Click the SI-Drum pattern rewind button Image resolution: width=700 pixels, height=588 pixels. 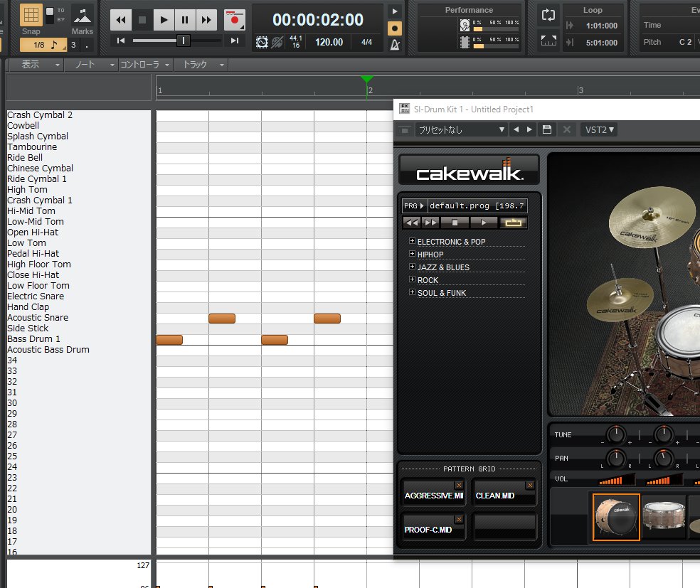[x=412, y=222]
